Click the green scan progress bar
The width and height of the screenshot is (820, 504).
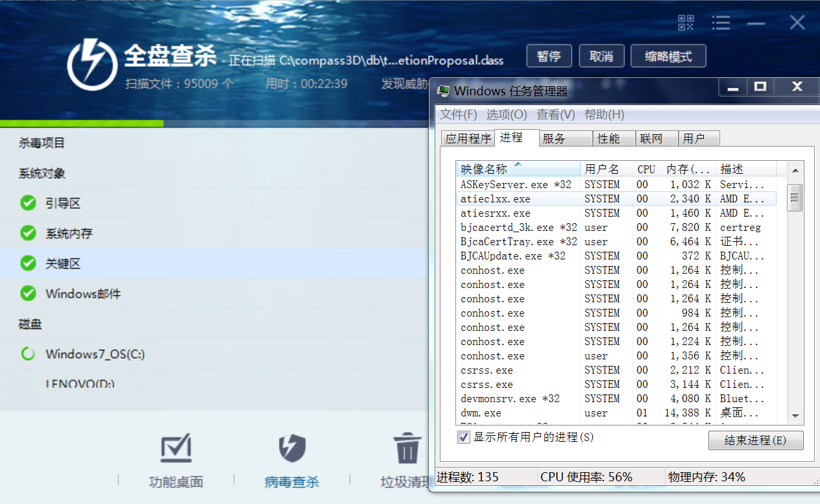pyautogui.click(x=82, y=123)
